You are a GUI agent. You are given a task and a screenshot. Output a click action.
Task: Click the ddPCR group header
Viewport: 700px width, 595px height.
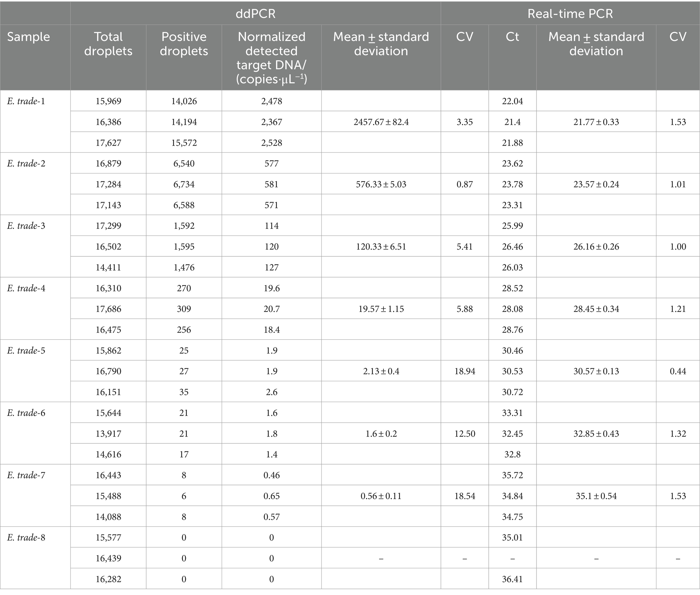click(x=256, y=14)
